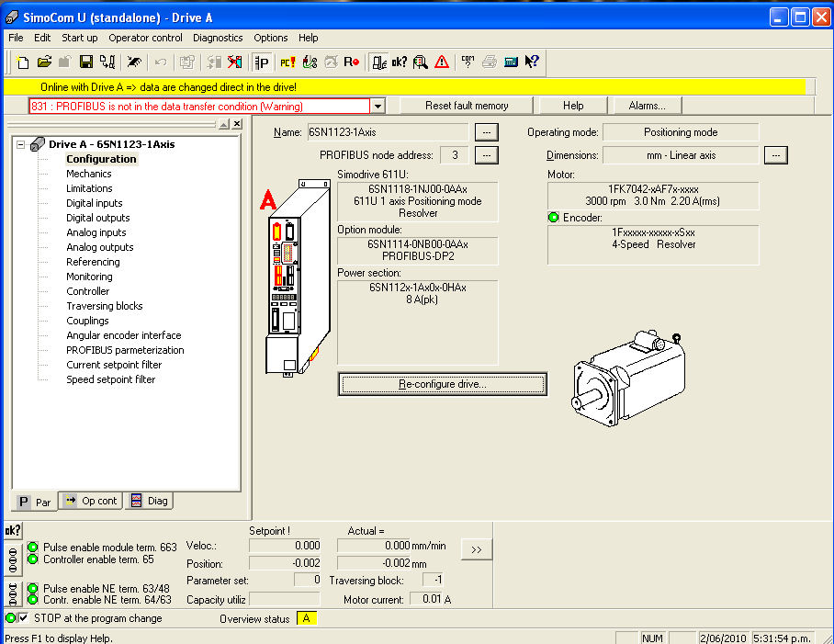The image size is (834, 644).
Task: Click the green Encoder status indicator
Action: [x=554, y=218]
